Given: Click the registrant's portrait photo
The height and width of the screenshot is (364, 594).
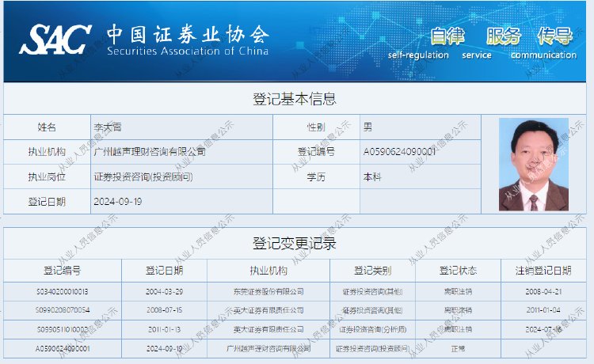Looking at the screenshot, I should click(x=533, y=165).
